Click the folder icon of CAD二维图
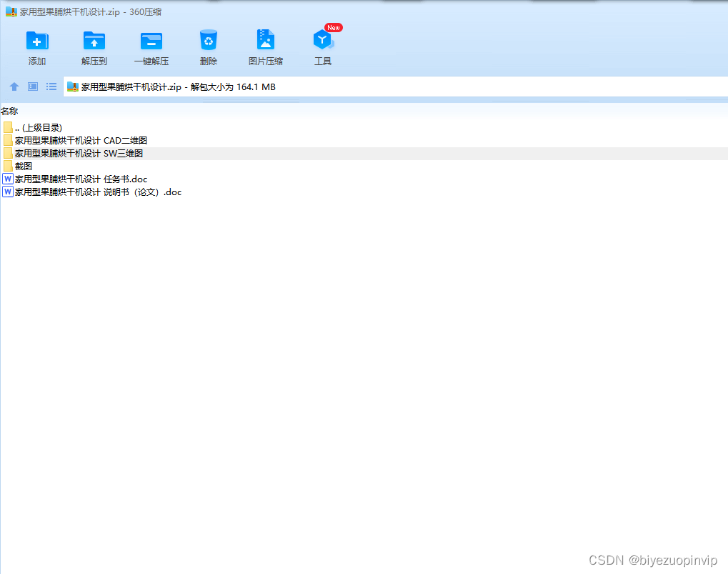This screenshot has height=574, width=728. tap(8, 140)
